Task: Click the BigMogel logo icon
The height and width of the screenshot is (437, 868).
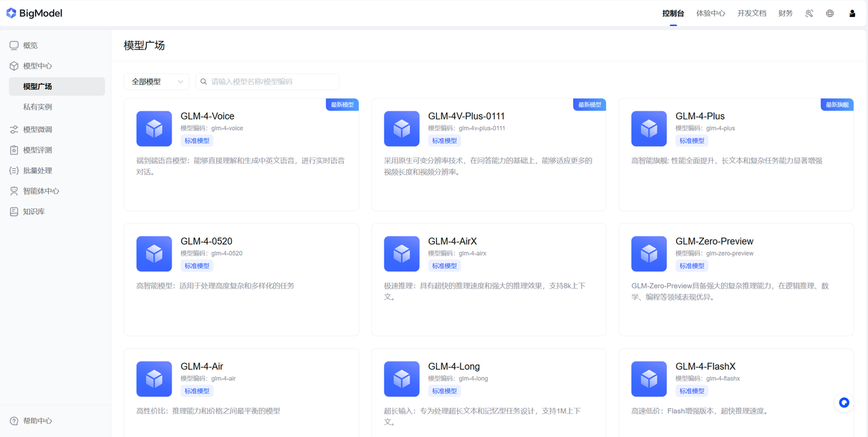Action: [11, 13]
